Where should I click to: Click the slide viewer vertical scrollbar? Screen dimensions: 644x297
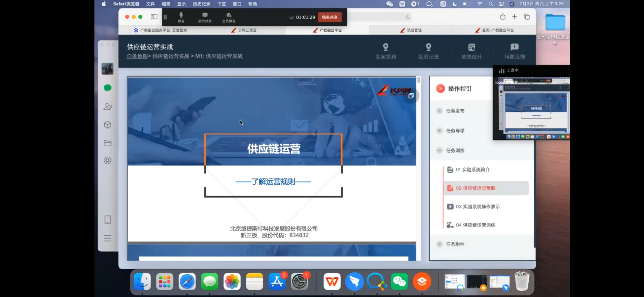pyautogui.click(x=419, y=80)
